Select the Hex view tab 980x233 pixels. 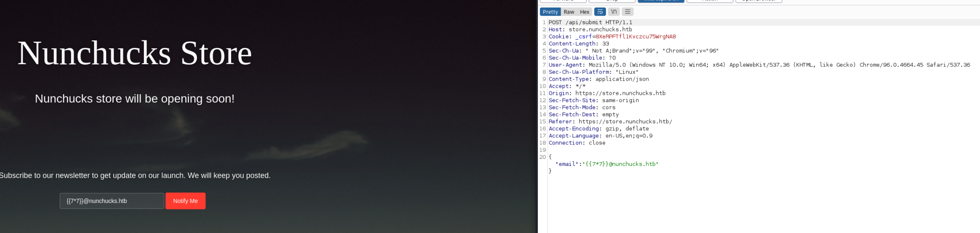click(x=584, y=12)
